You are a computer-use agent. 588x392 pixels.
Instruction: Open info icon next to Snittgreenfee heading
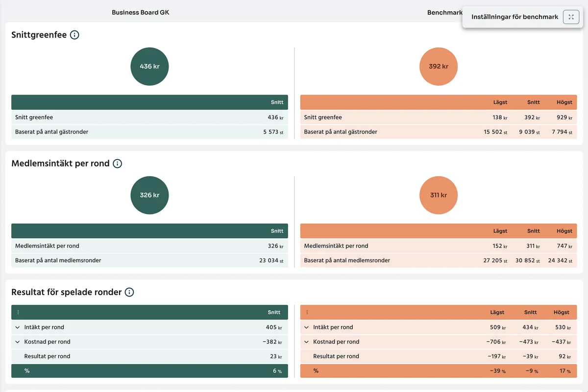pos(74,35)
